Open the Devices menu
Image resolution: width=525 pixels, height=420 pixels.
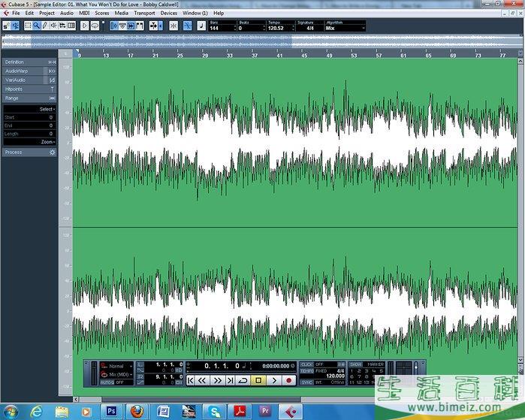[x=169, y=13]
